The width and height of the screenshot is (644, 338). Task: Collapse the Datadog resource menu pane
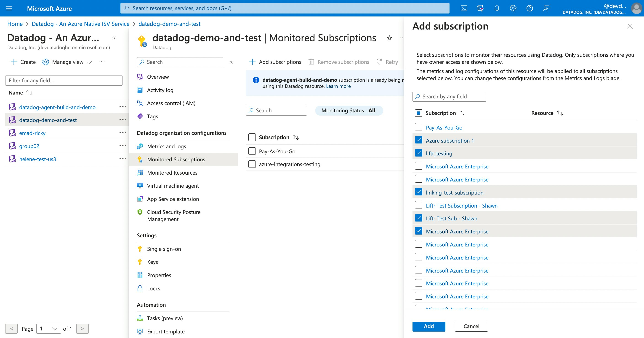pyautogui.click(x=231, y=62)
